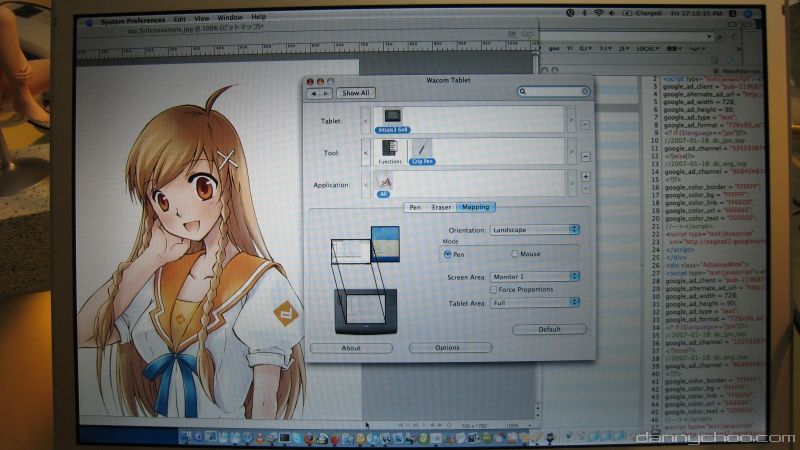The height and width of the screenshot is (450, 800).
Task: Open Screen Area dropdown showing Monitor 1
Action: click(535, 276)
